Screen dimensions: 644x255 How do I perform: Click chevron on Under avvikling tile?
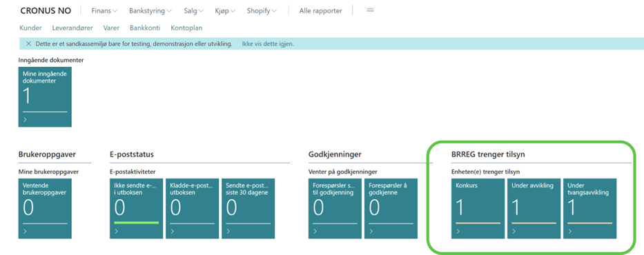coord(514,231)
